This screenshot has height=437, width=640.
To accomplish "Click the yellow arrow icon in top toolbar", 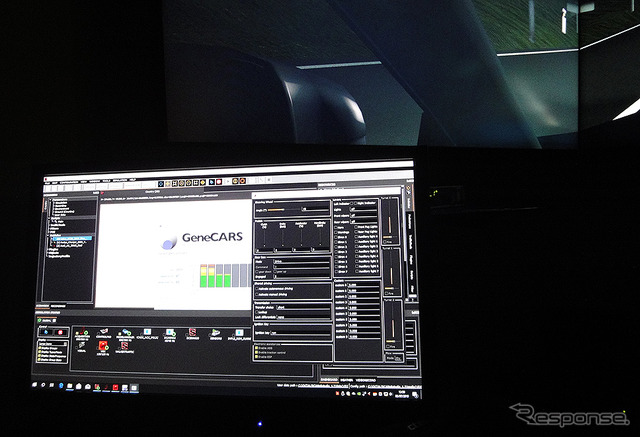I will pos(203,182).
